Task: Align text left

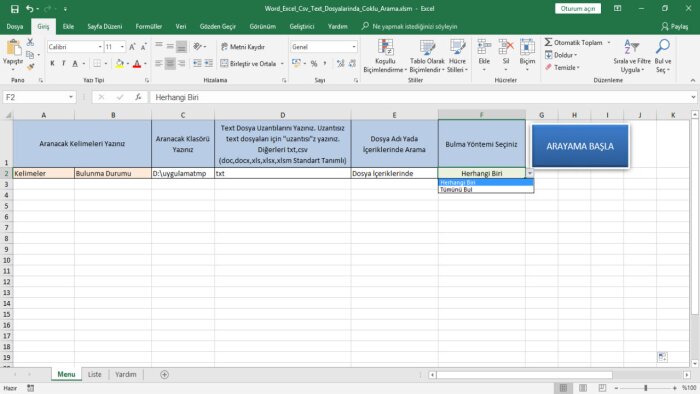Action: coord(159,64)
